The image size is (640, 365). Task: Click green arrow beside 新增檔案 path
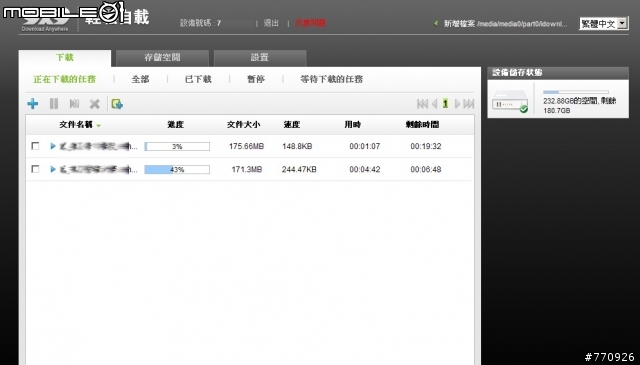pyautogui.click(x=436, y=24)
